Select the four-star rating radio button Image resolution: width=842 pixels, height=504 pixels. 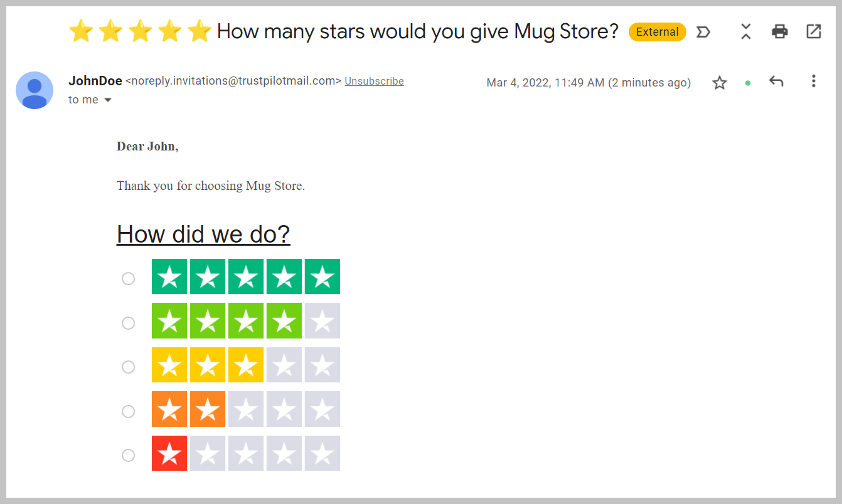(x=128, y=323)
